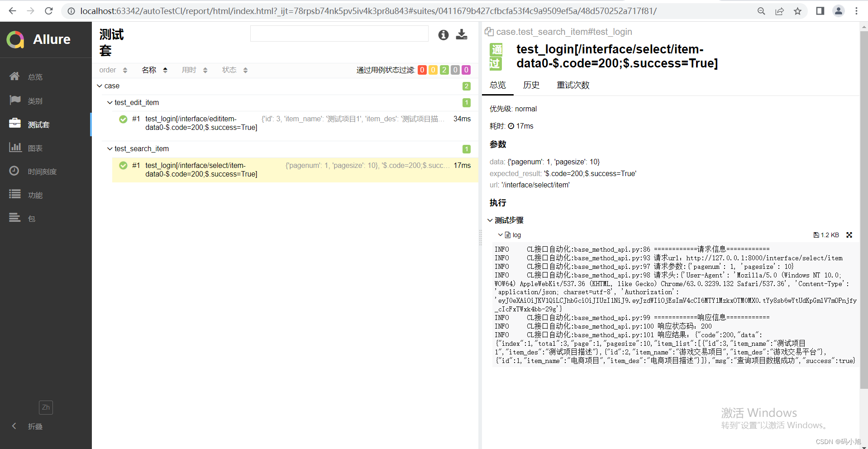868x449 pixels.
Task: Open the 时间刻度 timeline clock icon
Action: 15,171
